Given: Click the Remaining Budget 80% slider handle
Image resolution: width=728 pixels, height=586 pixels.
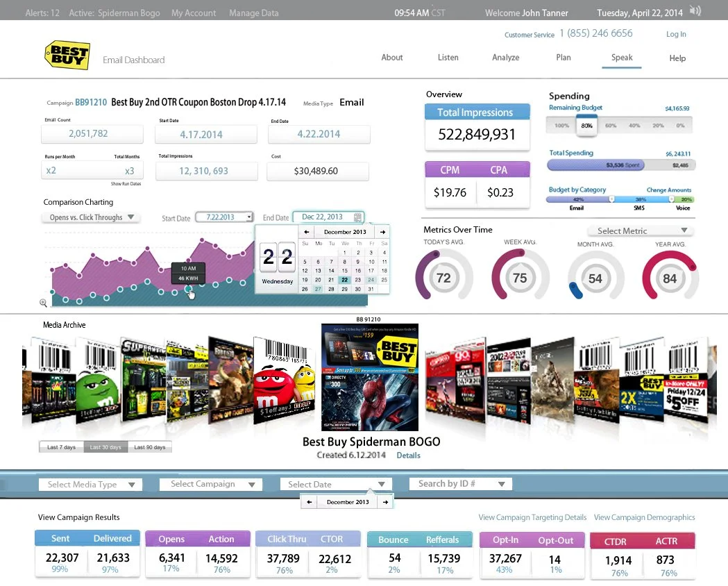Looking at the screenshot, I should coord(586,126).
